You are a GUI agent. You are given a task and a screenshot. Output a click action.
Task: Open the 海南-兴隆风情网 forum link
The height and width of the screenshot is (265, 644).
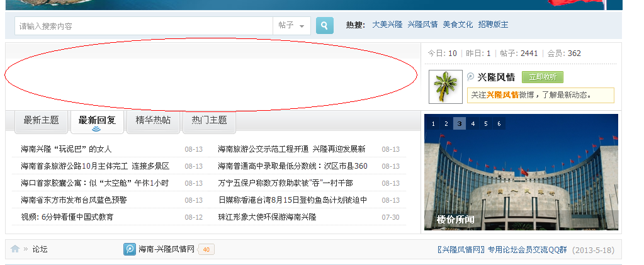[166, 249]
